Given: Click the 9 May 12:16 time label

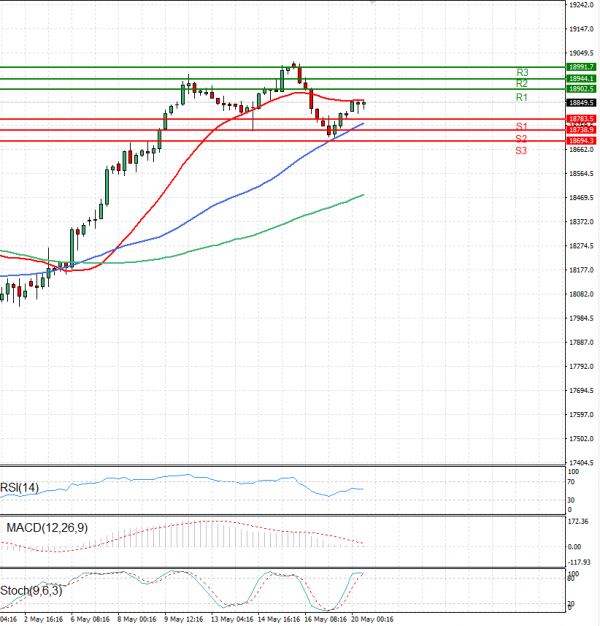Looking at the screenshot, I should (184, 620).
